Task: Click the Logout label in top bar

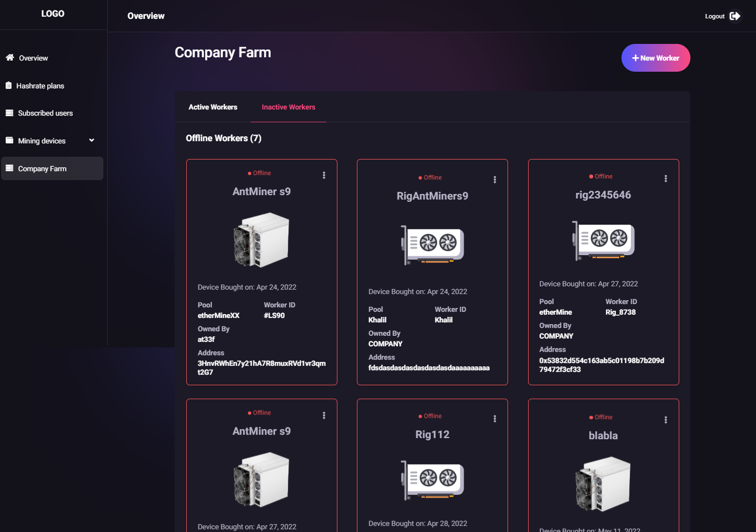Action: (x=714, y=16)
